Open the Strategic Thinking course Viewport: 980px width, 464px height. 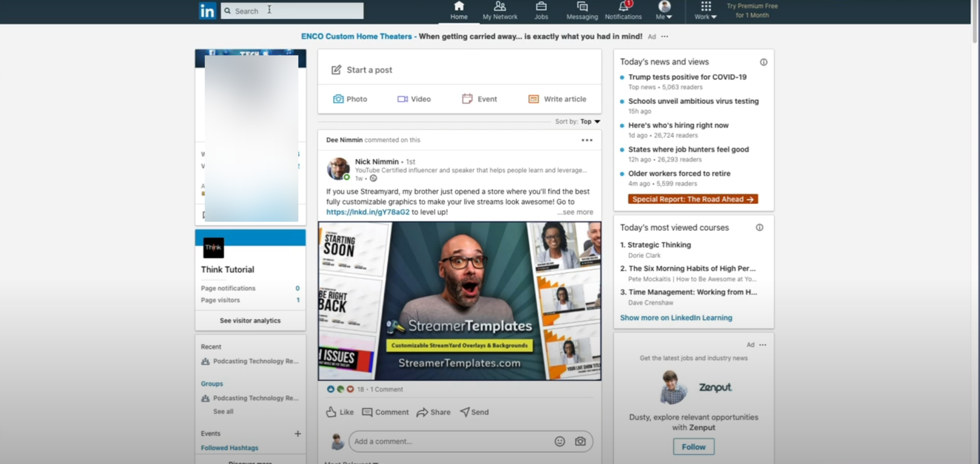pos(659,245)
